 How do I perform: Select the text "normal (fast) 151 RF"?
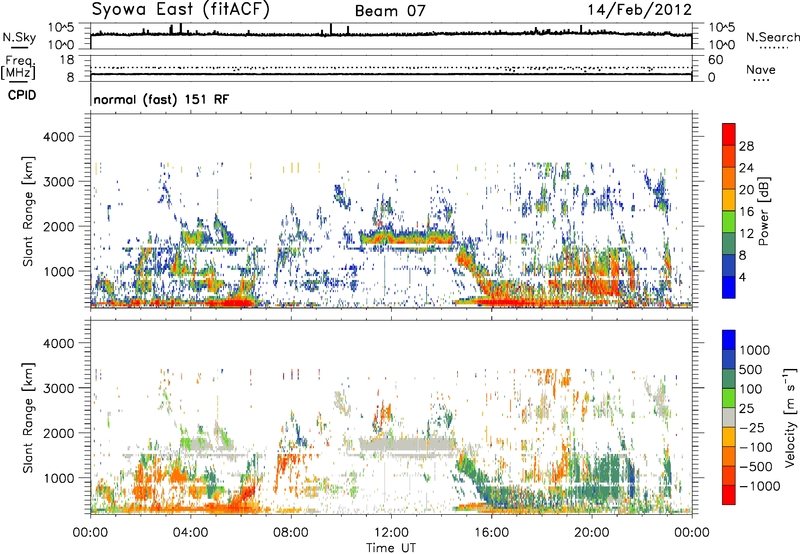(161, 99)
